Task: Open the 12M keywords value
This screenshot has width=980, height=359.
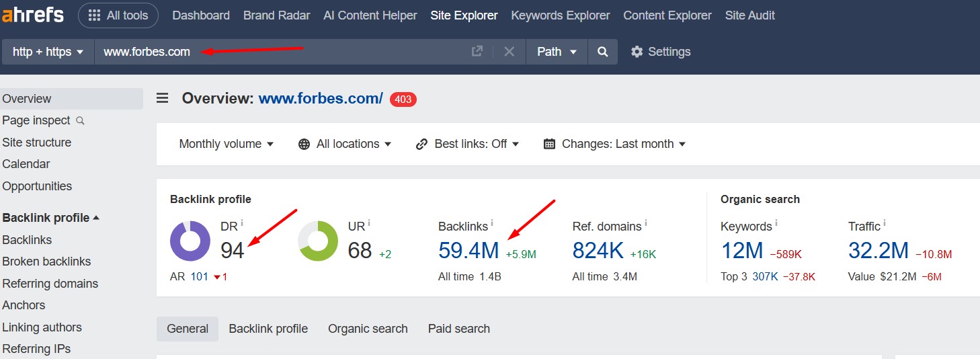Action: [742, 251]
